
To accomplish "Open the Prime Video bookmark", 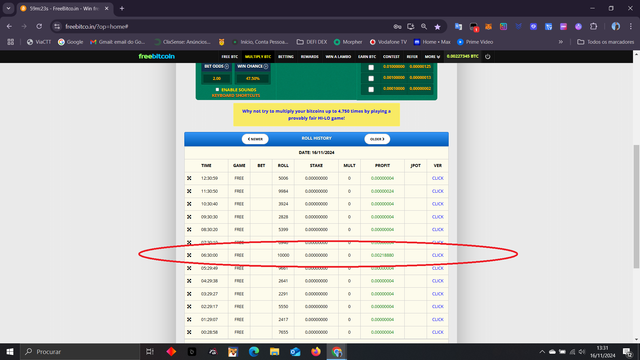I will (x=475, y=42).
